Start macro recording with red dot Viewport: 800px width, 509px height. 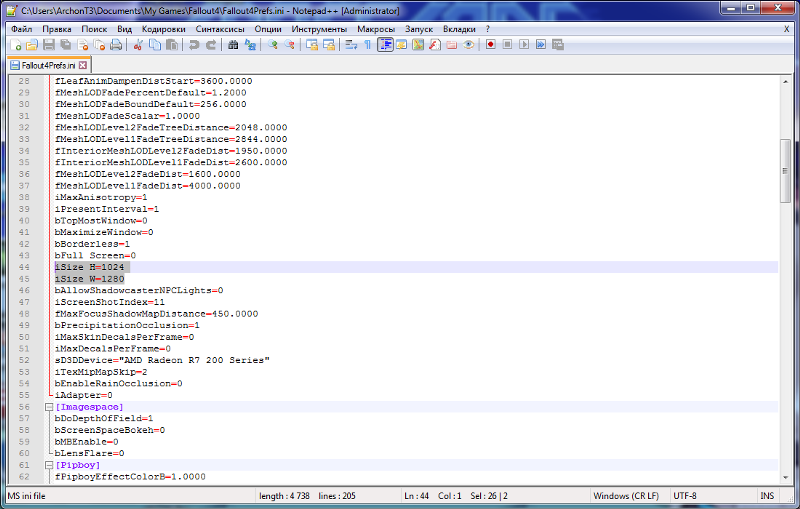490,45
